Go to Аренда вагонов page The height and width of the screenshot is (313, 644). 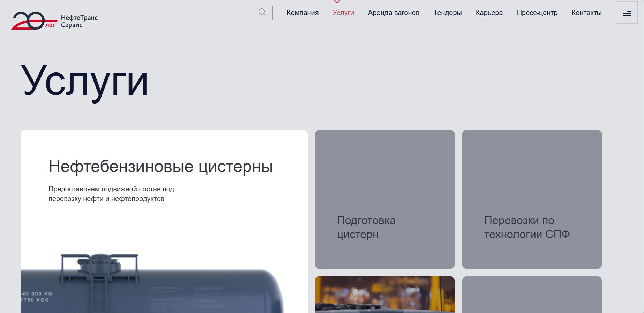[394, 13]
